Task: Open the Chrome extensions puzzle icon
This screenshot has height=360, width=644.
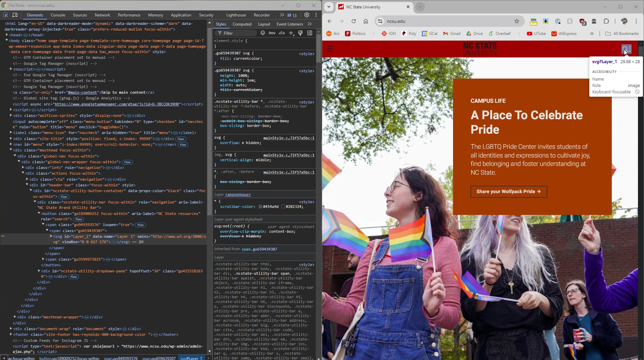Action: pyautogui.click(x=606, y=21)
